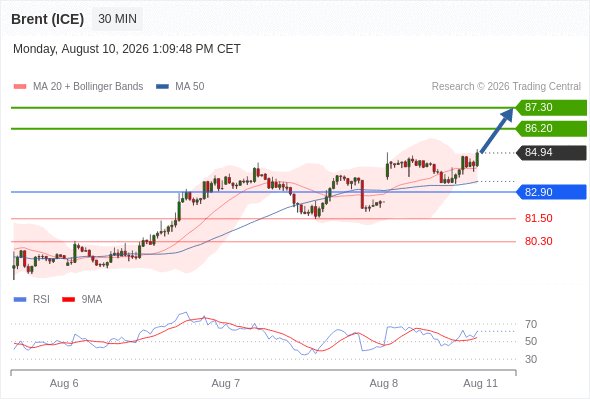Click the red 80.30 support value
590x400 pixels.
(539, 241)
